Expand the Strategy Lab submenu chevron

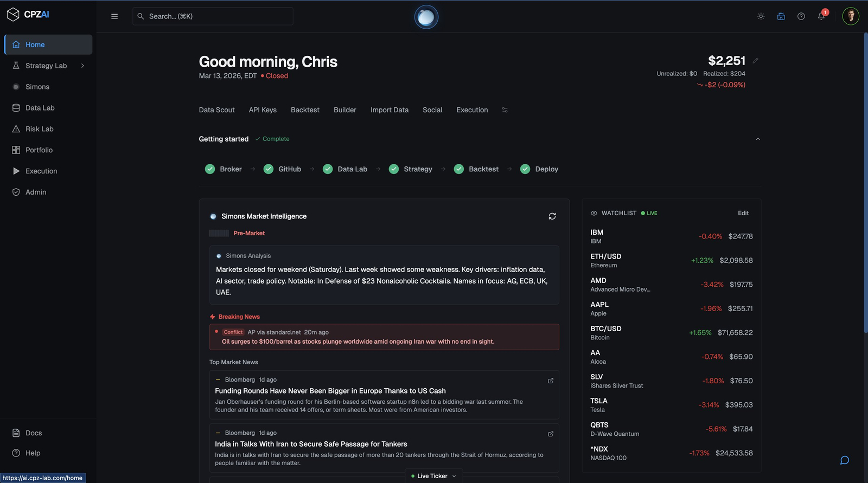click(x=82, y=66)
